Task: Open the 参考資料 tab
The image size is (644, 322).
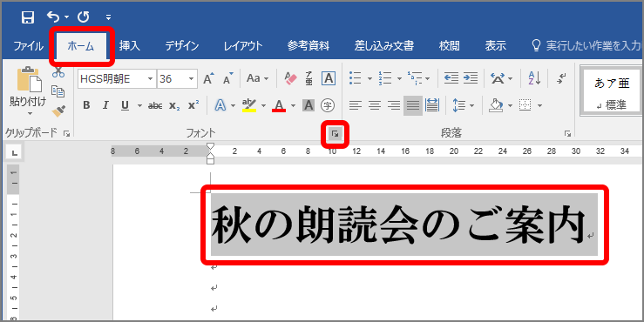Action: 308,45
